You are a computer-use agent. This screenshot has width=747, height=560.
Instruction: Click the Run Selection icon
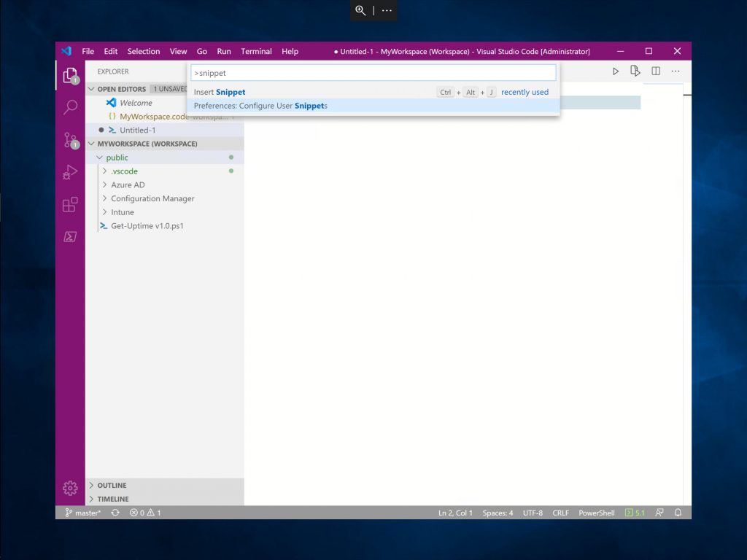635,71
